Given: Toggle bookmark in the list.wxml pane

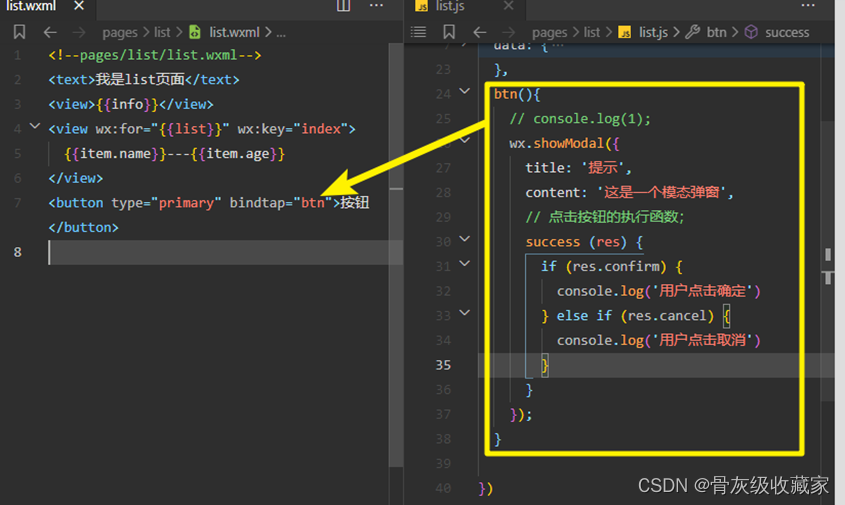Looking at the screenshot, I should coord(19,32).
